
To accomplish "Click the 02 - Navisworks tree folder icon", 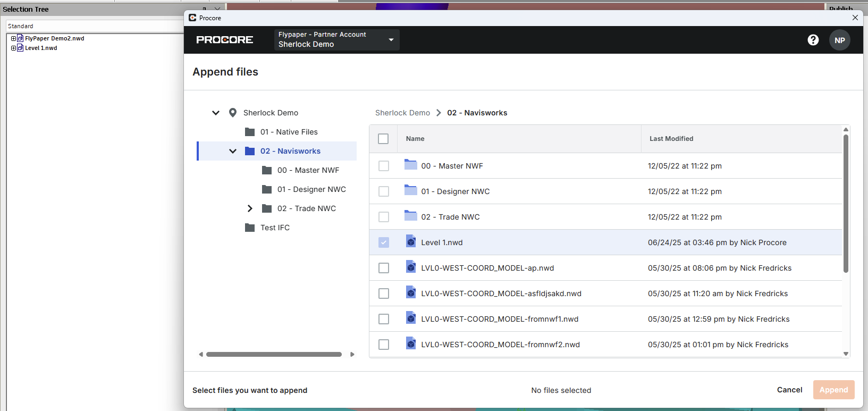I will pos(250,151).
